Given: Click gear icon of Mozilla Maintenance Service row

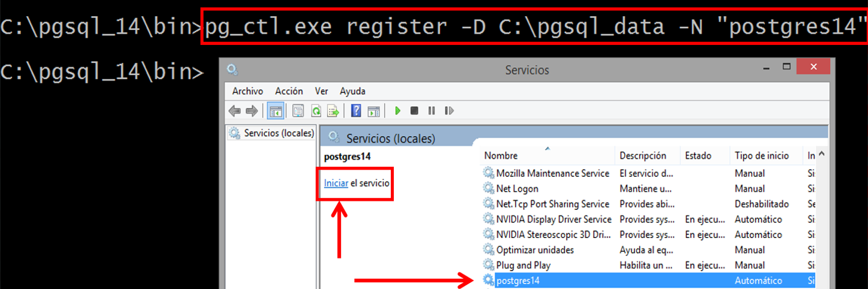Looking at the screenshot, I should tap(489, 173).
